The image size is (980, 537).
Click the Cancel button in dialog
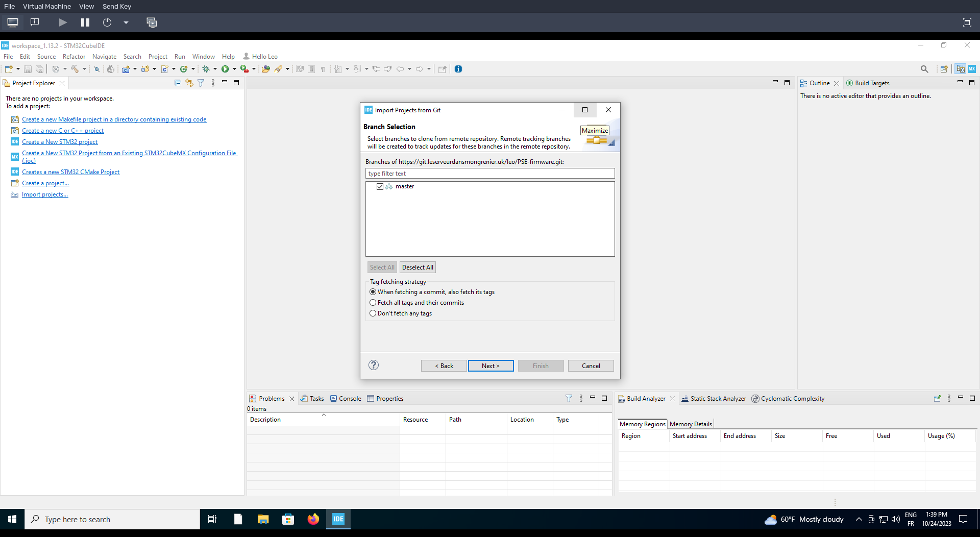pyautogui.click(x=591, y=365)
